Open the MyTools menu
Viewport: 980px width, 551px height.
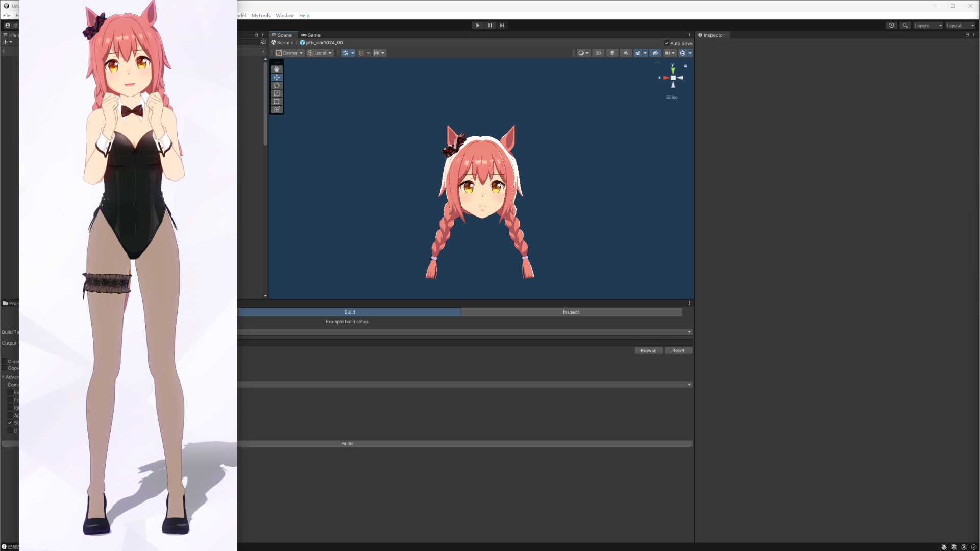261,16
